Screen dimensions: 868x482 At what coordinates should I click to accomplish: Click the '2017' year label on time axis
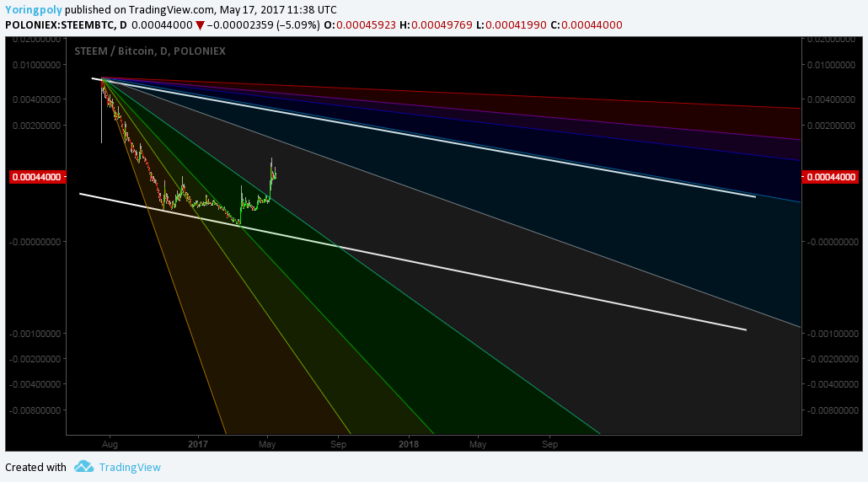(x=198, y=444)
